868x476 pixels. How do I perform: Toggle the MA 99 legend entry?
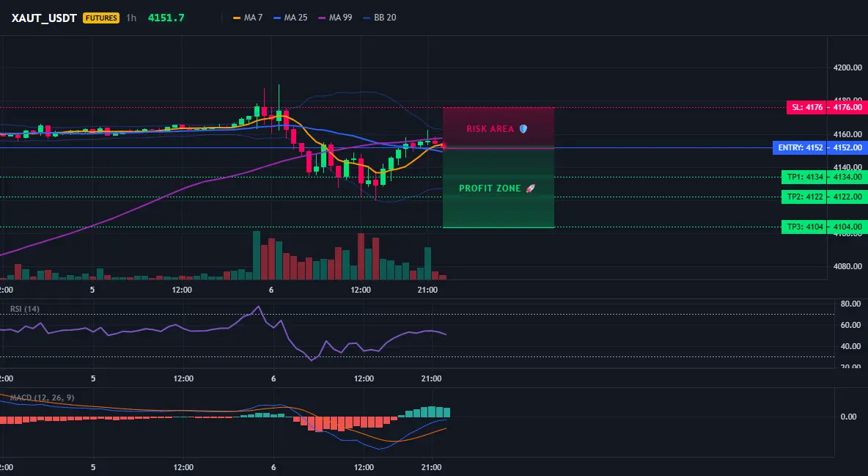336,18
